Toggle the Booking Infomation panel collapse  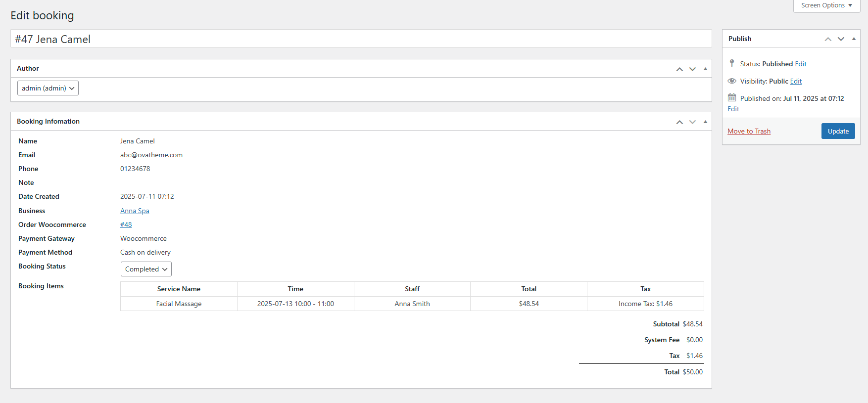click(x=705, y=122)
